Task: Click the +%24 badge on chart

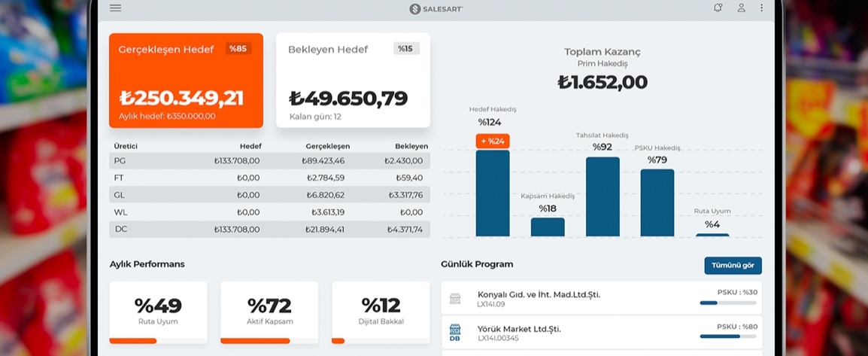Action: [x=493, y=141]
